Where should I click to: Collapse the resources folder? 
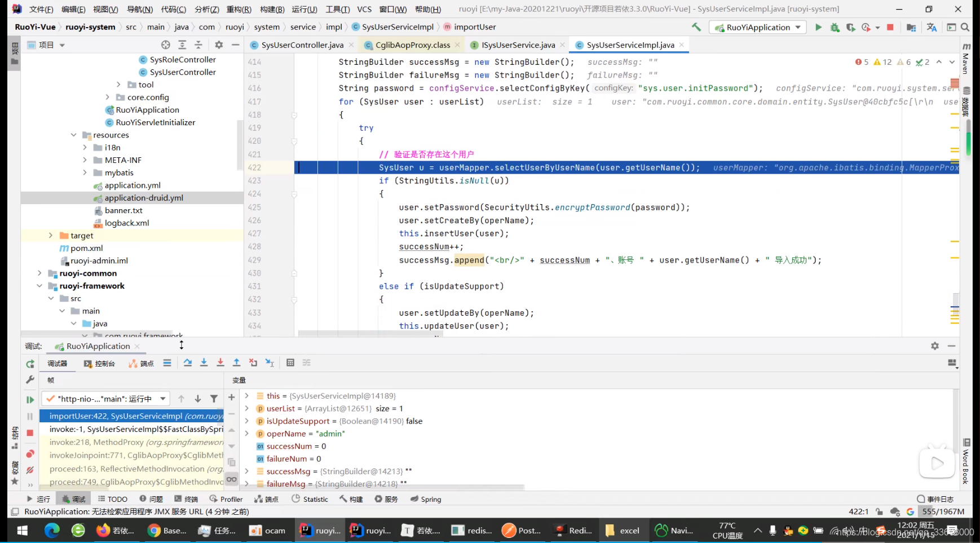(73, 135)
